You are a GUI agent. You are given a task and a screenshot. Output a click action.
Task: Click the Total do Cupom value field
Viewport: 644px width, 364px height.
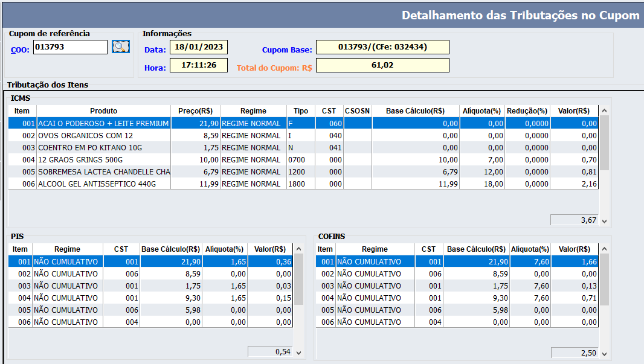(x=382, y=65)
